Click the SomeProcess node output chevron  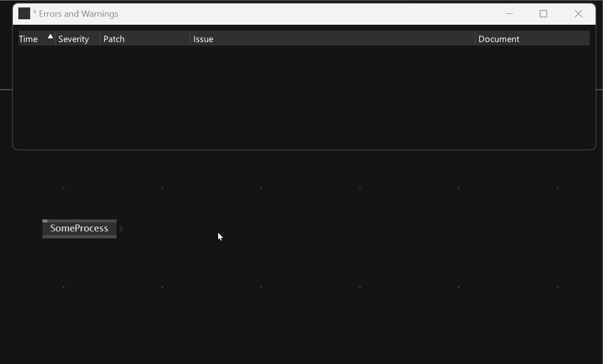click(121, 228)
